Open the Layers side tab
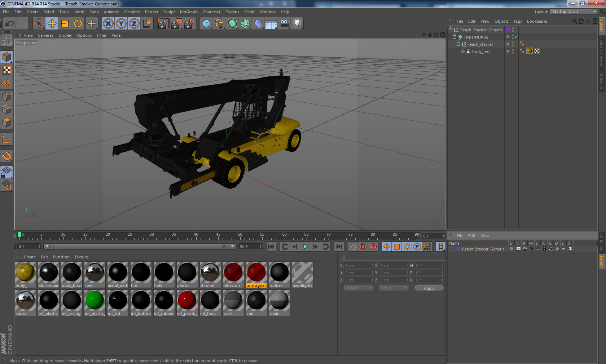 pyautogui.click(x=602, y=262)
